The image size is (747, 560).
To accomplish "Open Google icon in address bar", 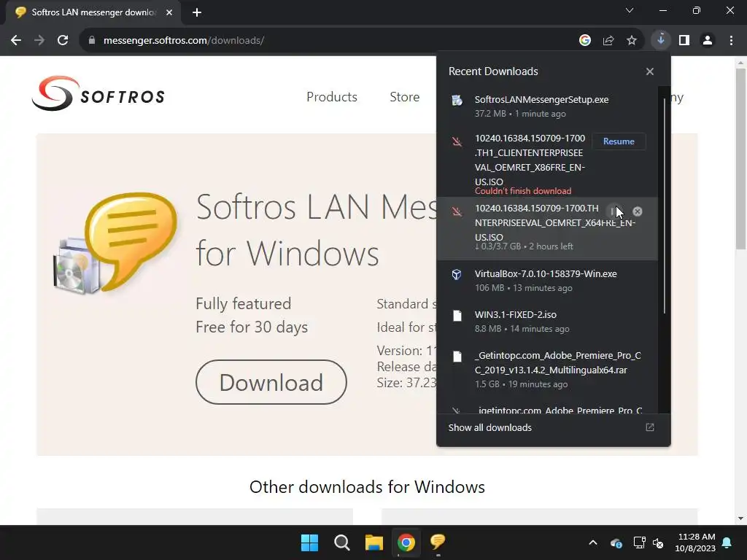I will point(585,41).
